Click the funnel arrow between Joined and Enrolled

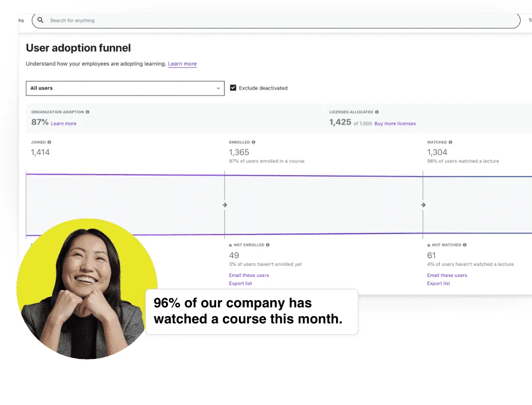[x=224, y=205]
